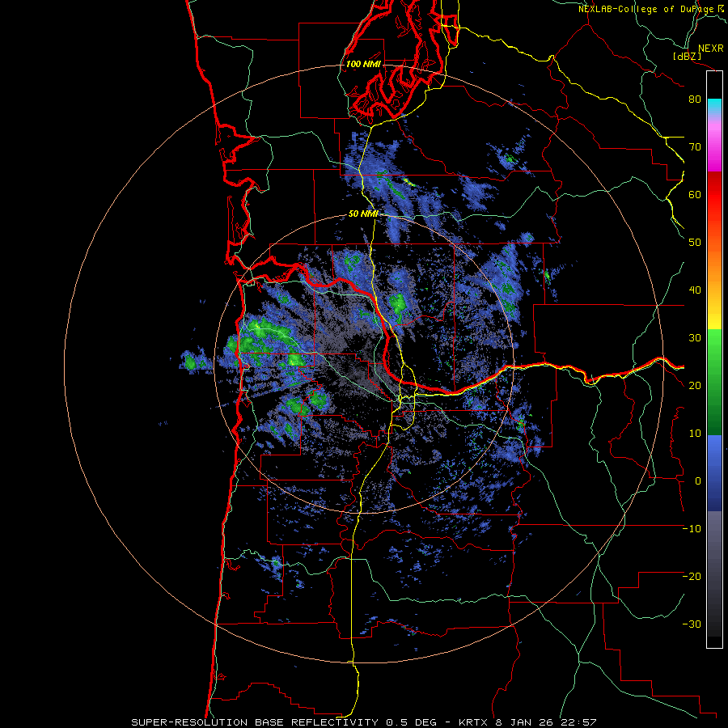Viewport: 728px width, 728px height.
Task: Click the 10 value on the dBZ scale
Action: pos(695,434)
